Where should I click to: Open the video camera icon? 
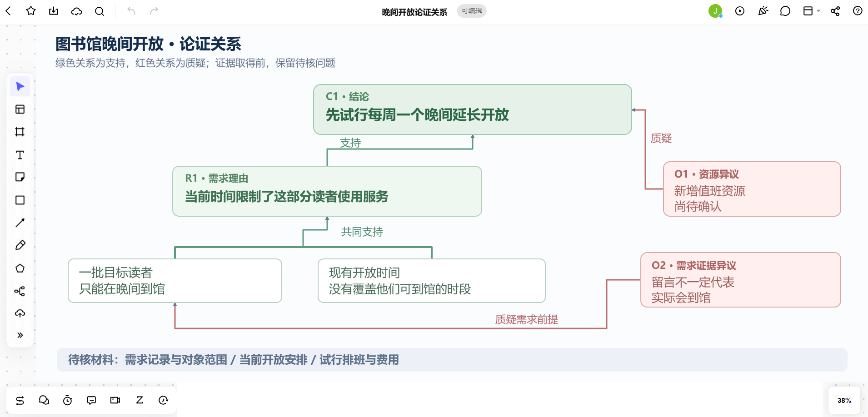[115, 400]
